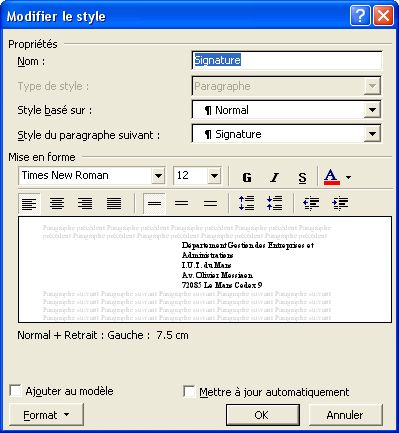This screenshot has height=433, width=399.
Task: Open the Format menu button
Action: coord(46,415)
